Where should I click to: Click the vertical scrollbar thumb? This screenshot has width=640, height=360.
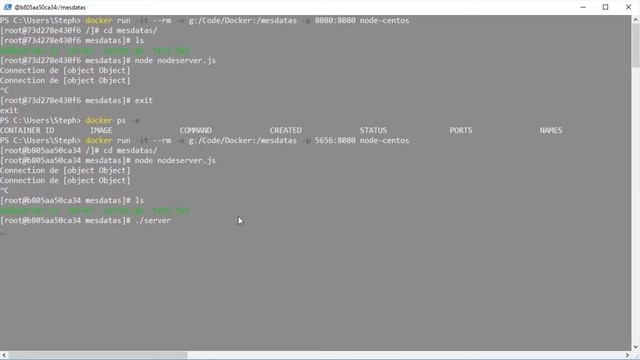point(636,46)
